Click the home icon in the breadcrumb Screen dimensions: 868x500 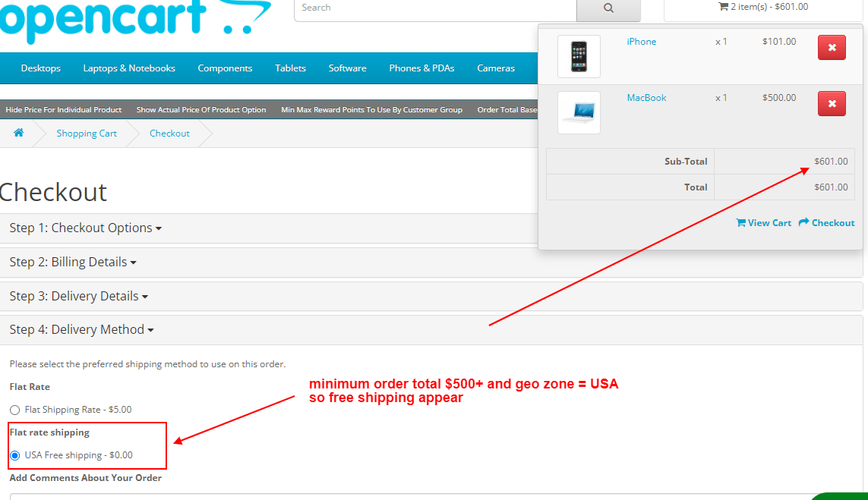(x=18, y=133)
